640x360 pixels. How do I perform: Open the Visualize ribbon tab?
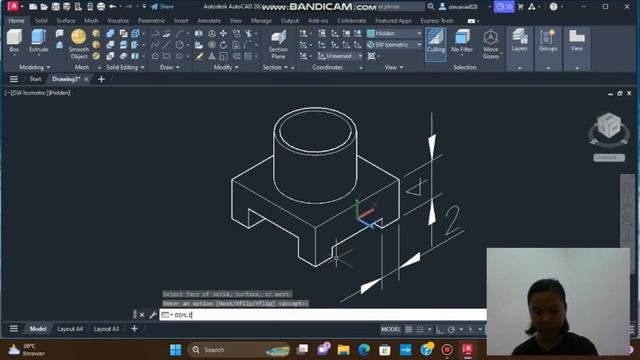(x=118, y=20)
